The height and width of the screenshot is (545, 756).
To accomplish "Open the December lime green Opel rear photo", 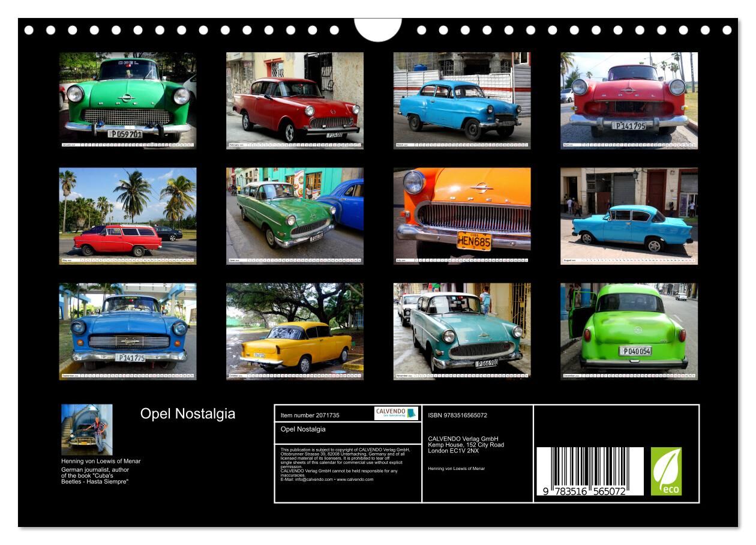I will click(629, 329).
